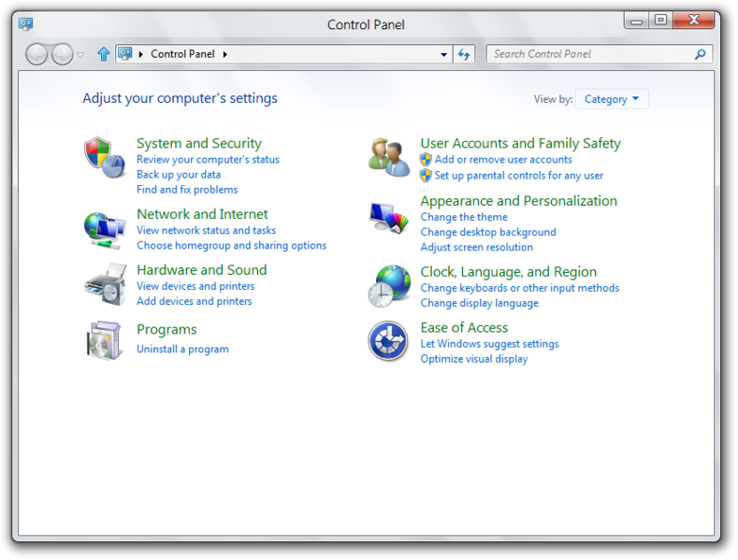Click the Control Panel icon in address bar

point(124,53)
